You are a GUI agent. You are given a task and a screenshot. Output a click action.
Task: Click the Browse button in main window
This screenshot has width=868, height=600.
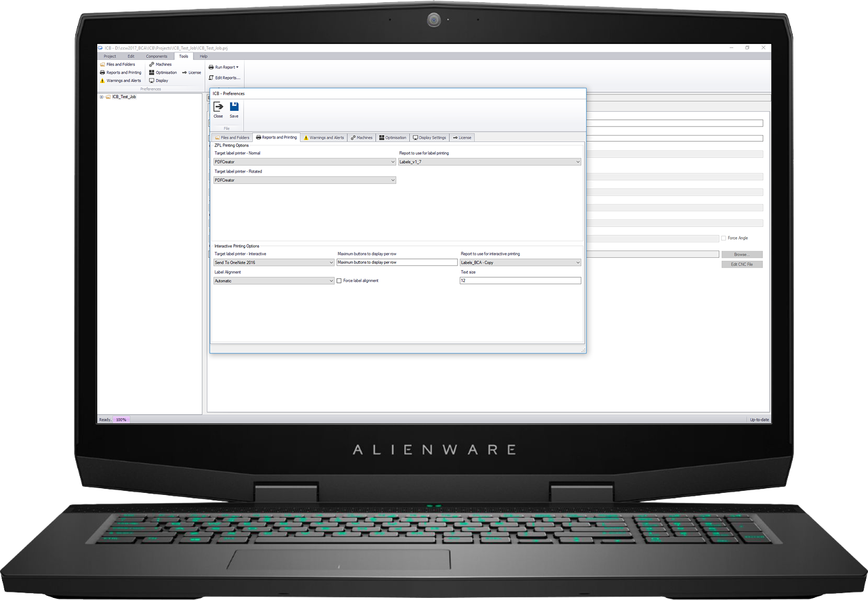[742, 254]
